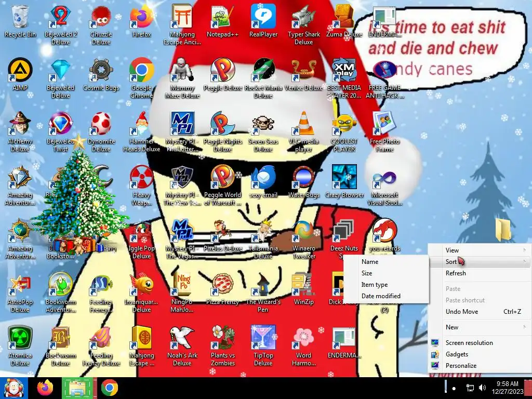
Task: Choose Undo Move in context menu
Action: pyautogui.click(x=480, y=312)
